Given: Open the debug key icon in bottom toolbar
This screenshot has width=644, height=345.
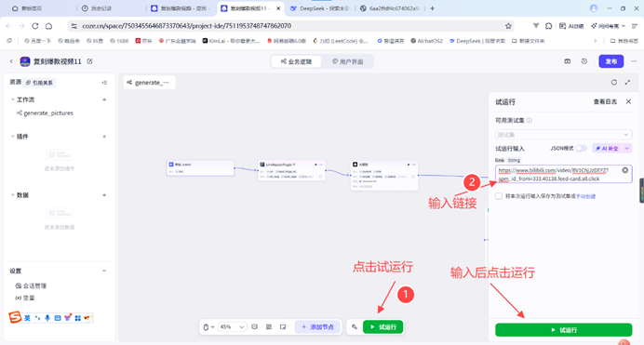Looking at the screenshot, I should 355,327.
